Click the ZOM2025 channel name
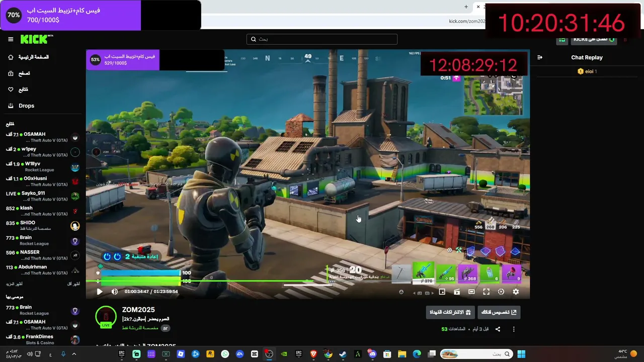 click(138, 310)
